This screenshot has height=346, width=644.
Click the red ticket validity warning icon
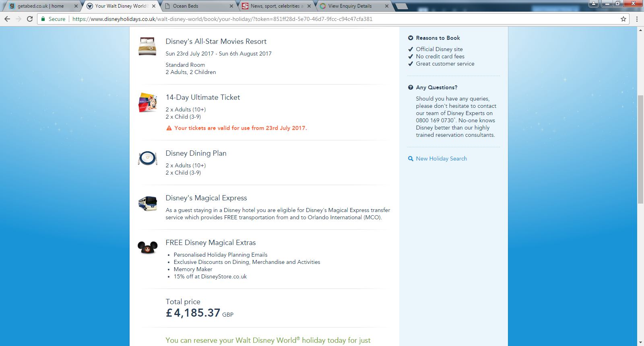click(169, 128)
